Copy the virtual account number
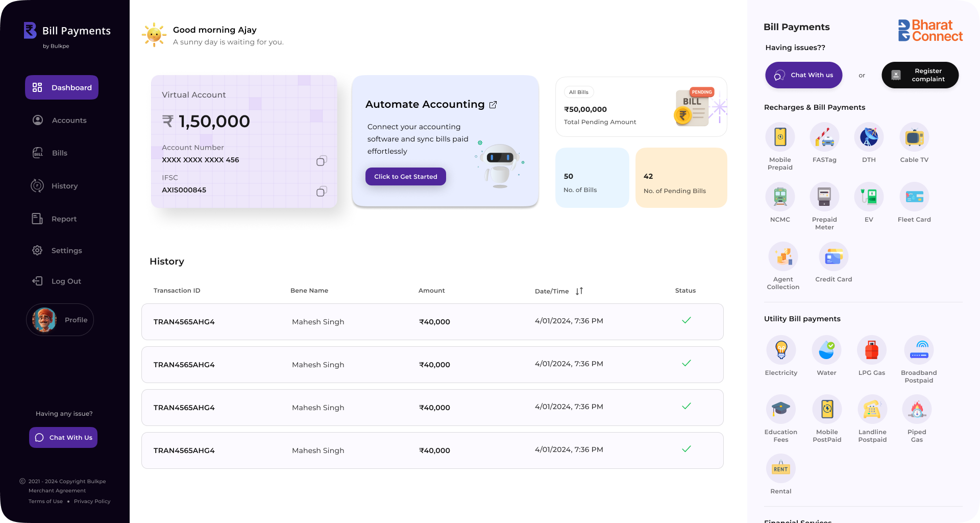Image resolution: width=980 pixels, height=523 pixels. coord(321,160)
